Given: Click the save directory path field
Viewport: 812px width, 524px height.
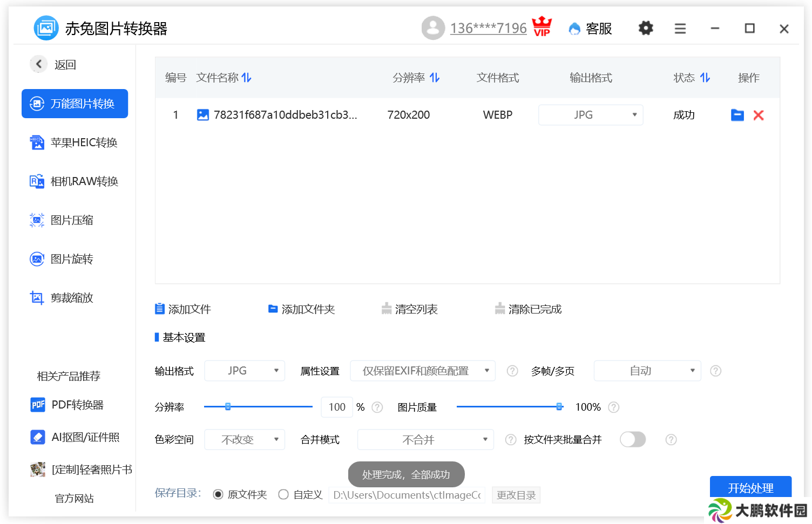Looking at the screenshot, I should click(407, 495).
